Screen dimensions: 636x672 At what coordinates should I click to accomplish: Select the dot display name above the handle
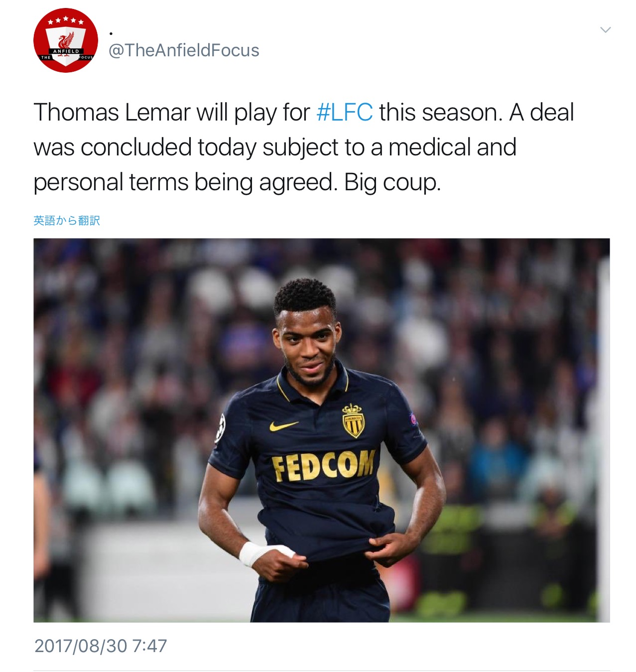tap(111, 33)
